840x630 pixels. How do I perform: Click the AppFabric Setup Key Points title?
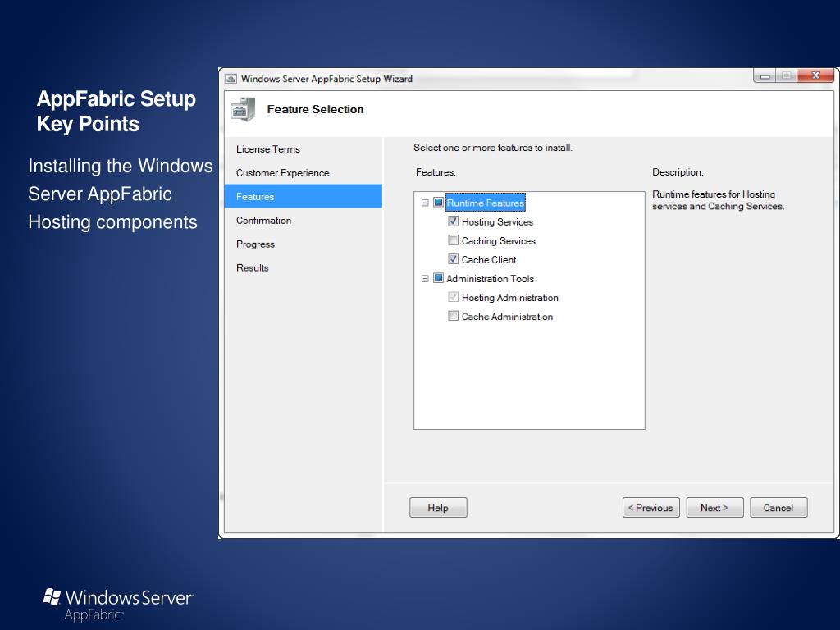click(116, 112)
